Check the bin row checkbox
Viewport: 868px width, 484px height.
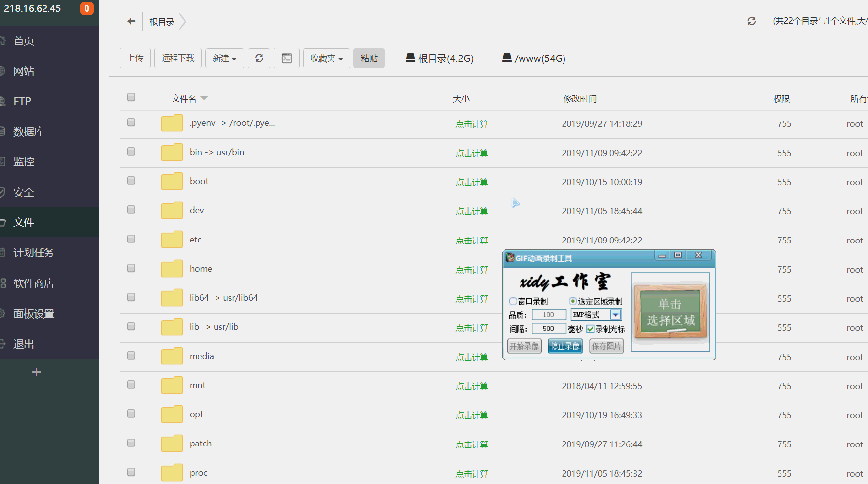(131, 151)
